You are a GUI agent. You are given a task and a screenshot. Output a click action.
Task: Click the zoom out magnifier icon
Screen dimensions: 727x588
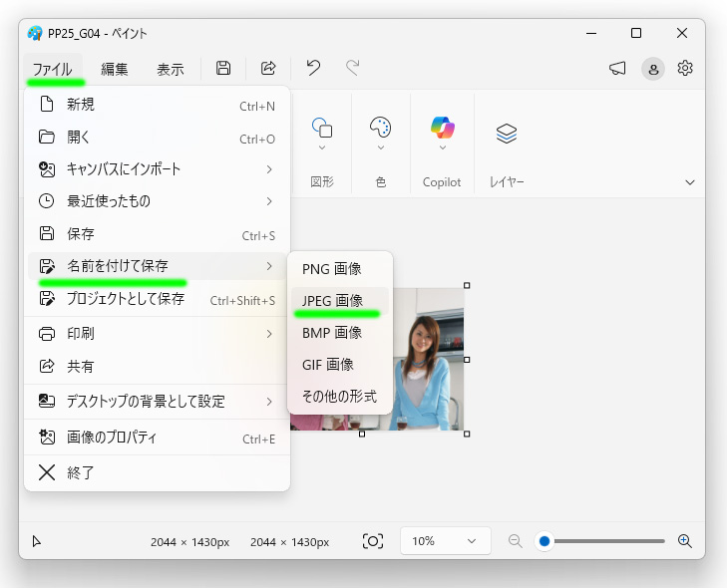point(516,541)
